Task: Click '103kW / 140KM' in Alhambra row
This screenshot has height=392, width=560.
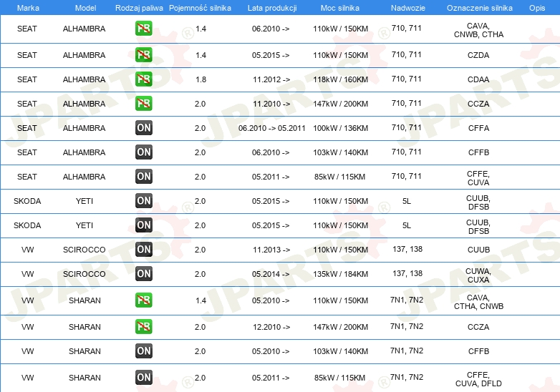Action: [x=340, y=152]
